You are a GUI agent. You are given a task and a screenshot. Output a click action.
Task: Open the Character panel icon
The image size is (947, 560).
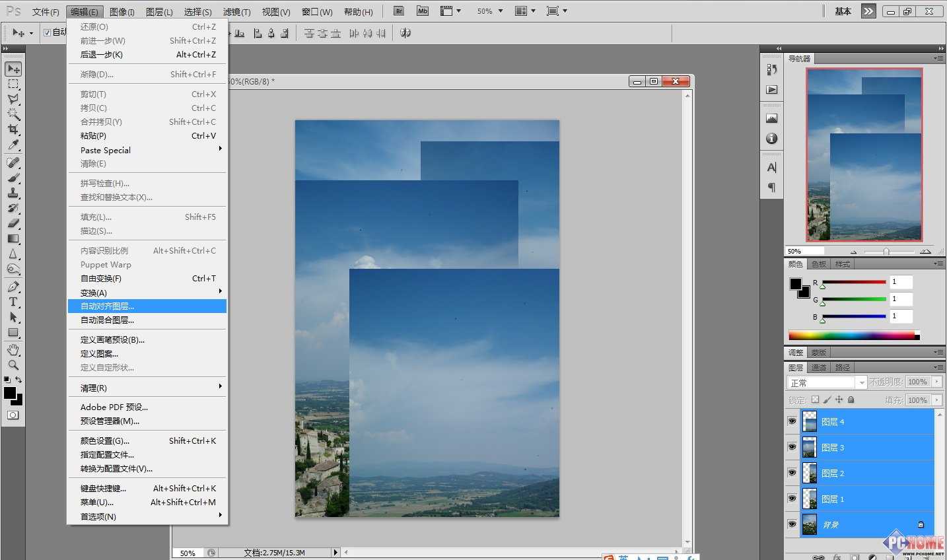[771, 168]
